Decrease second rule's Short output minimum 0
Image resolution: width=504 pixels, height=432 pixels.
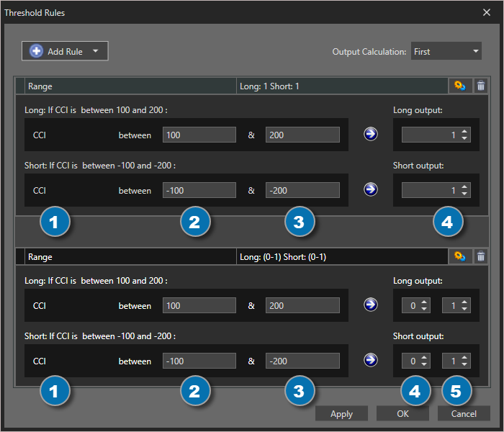tap(424, 364)
